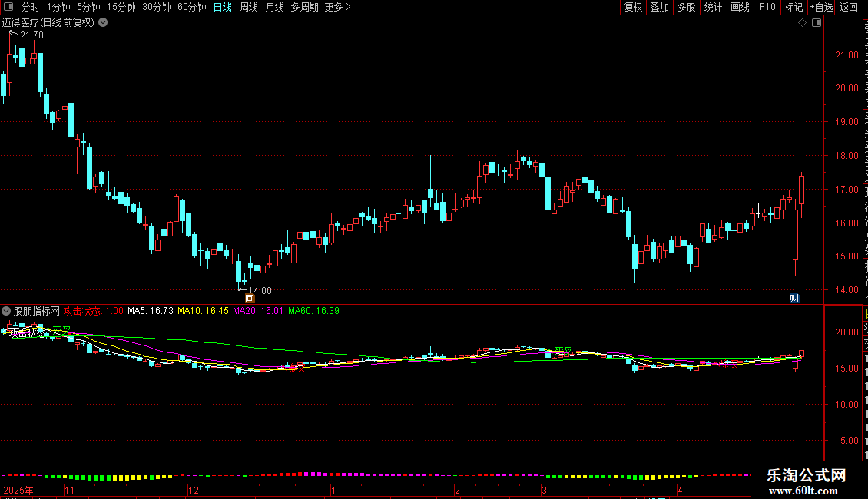
Task: Expand the 更多 periods menu
Action: coord(337,7)
